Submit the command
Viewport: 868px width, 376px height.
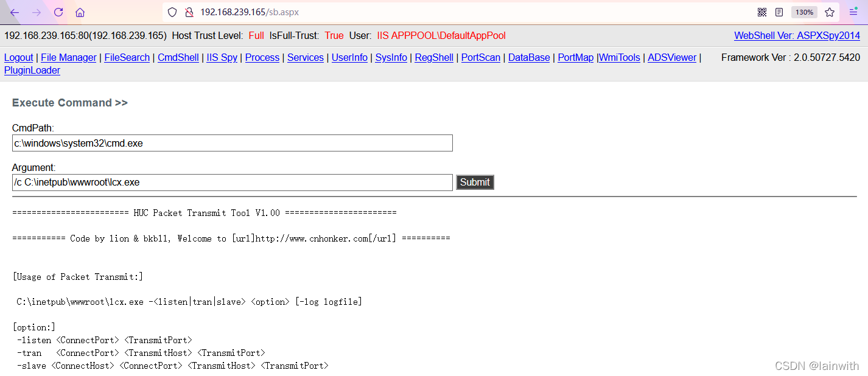[x=475, y=182]
